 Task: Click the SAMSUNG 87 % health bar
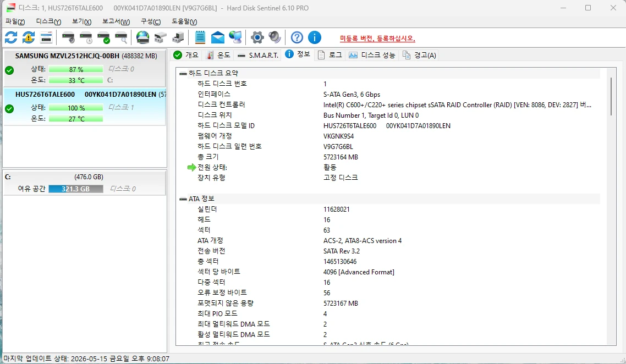[76, 69]
